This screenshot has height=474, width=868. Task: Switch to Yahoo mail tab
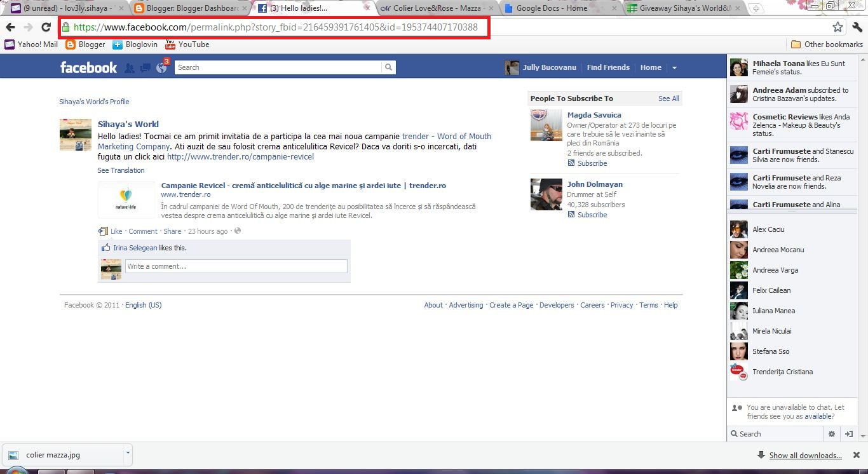[65, 8]
